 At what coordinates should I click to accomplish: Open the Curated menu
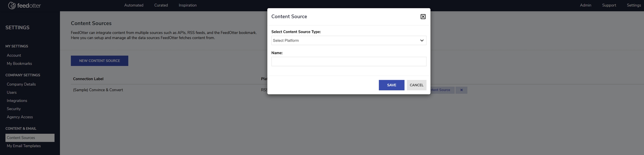tap(161, 5)
